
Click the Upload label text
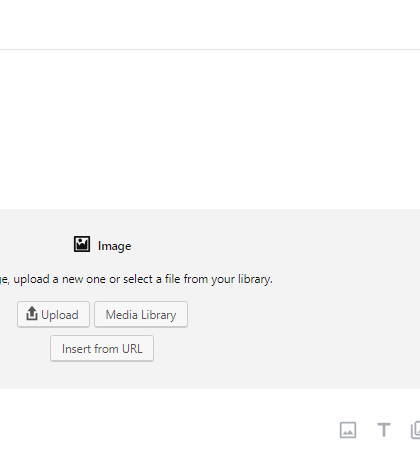[60, 315]
